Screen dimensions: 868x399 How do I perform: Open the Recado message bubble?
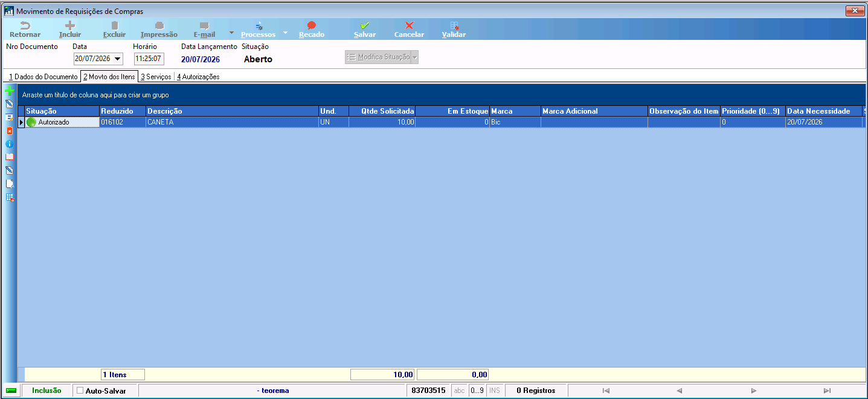coord(312,25)
